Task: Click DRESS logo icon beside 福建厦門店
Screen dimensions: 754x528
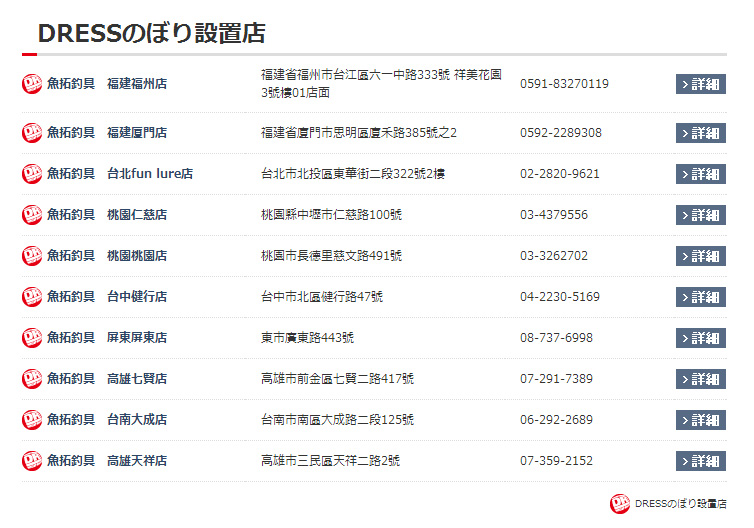Action: click(x=32, y=133)
